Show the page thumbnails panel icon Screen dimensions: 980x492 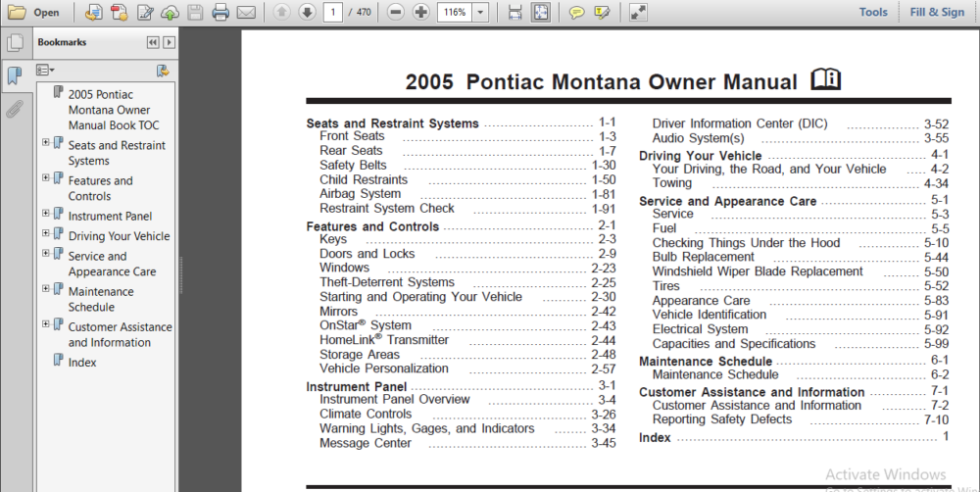[15, 42]
